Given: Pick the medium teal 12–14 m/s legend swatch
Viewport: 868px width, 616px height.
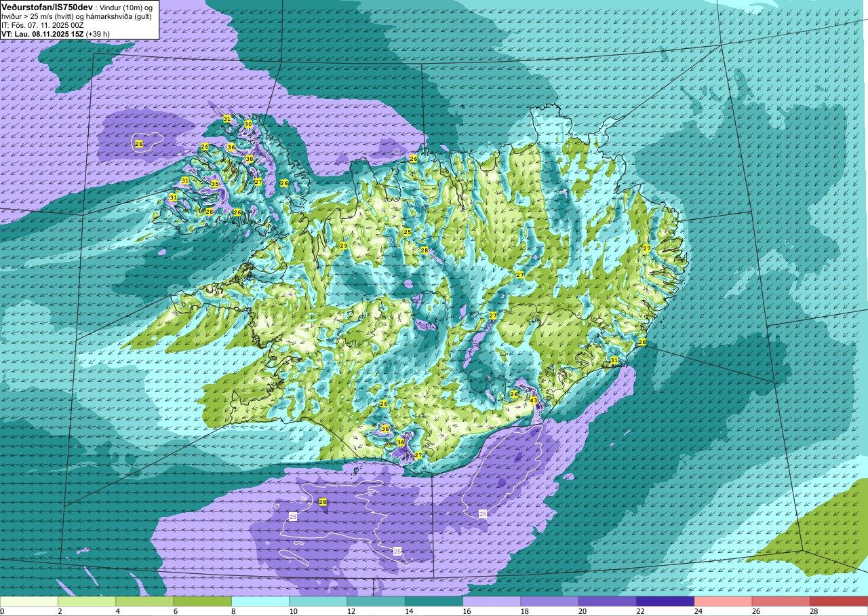Looking at the screenshot, I should 376,601.
